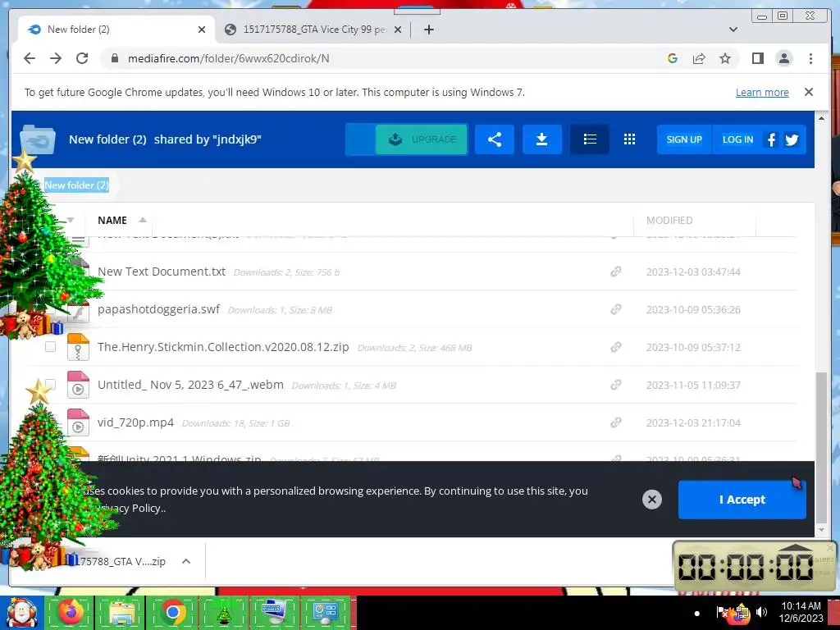Copy link for vid_720p.mp4
The image size is (840, 630).
coord(615,422)
